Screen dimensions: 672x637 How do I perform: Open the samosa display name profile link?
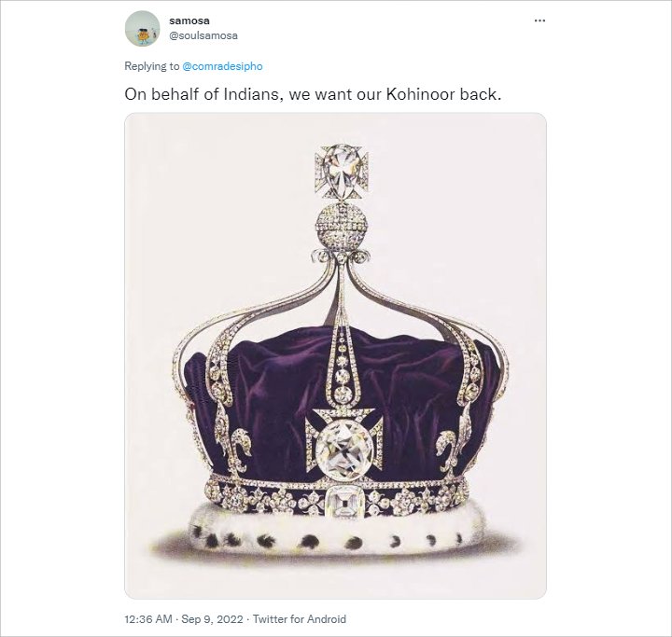click(x=189, y=21)
